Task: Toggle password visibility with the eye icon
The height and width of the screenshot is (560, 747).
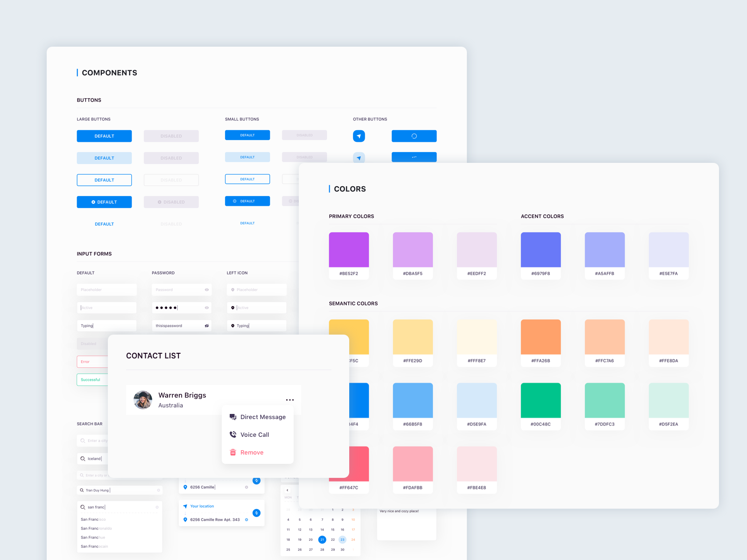Action: point(206,290)
